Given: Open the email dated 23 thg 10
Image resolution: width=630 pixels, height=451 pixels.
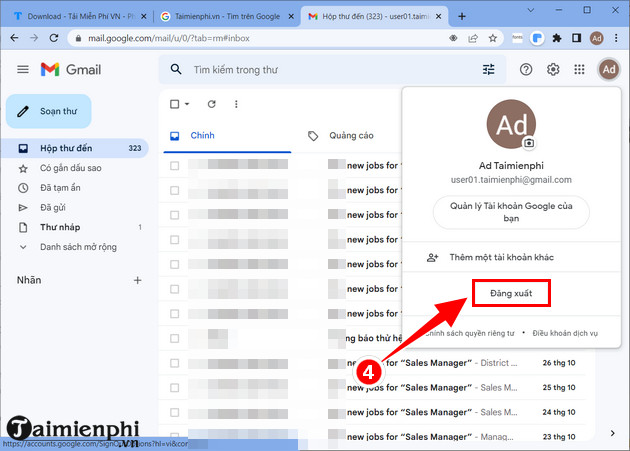Looking at the screenshot, I should pyautogui.click(x=372, y=437).
